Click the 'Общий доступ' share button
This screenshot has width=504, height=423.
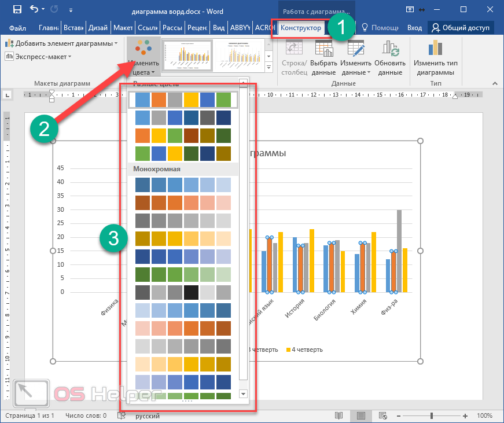461,28
